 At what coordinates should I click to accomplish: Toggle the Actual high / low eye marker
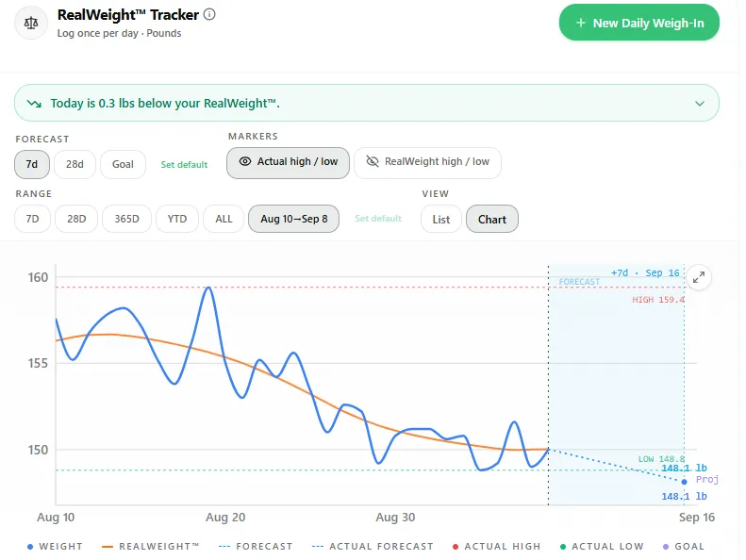tap(288, 163)
